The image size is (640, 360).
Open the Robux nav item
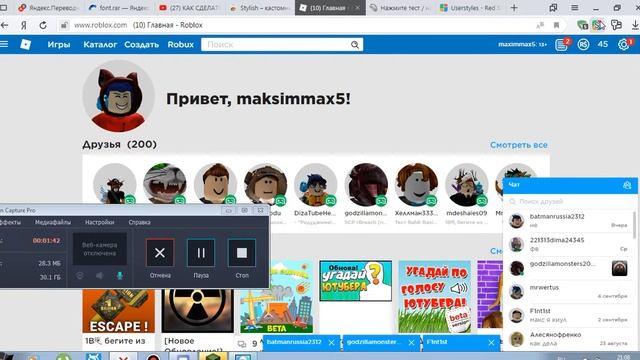coord(180,44)
